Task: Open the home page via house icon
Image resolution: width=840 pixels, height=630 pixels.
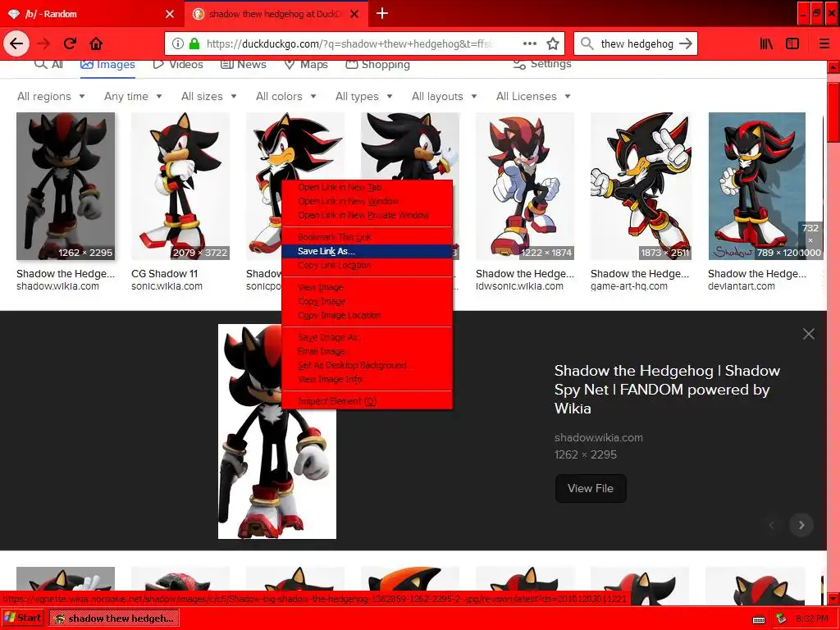Action: [x=96, y=43]
